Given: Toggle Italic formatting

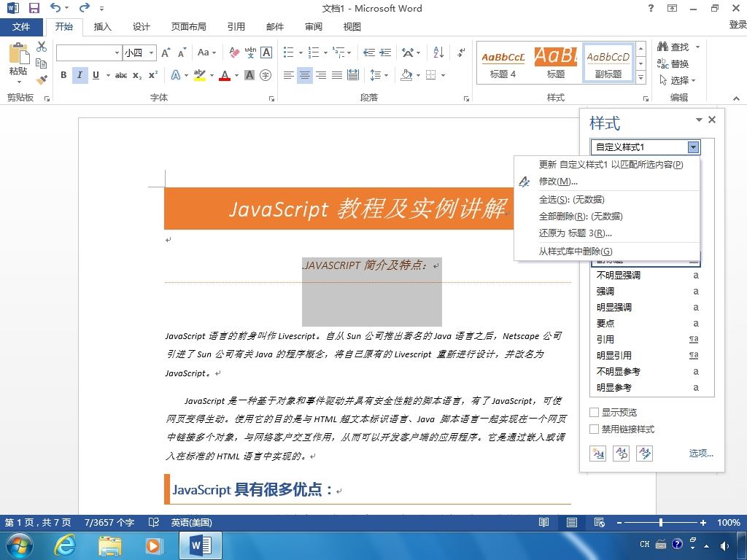Looking at the screenshot, I should point(80,75).
